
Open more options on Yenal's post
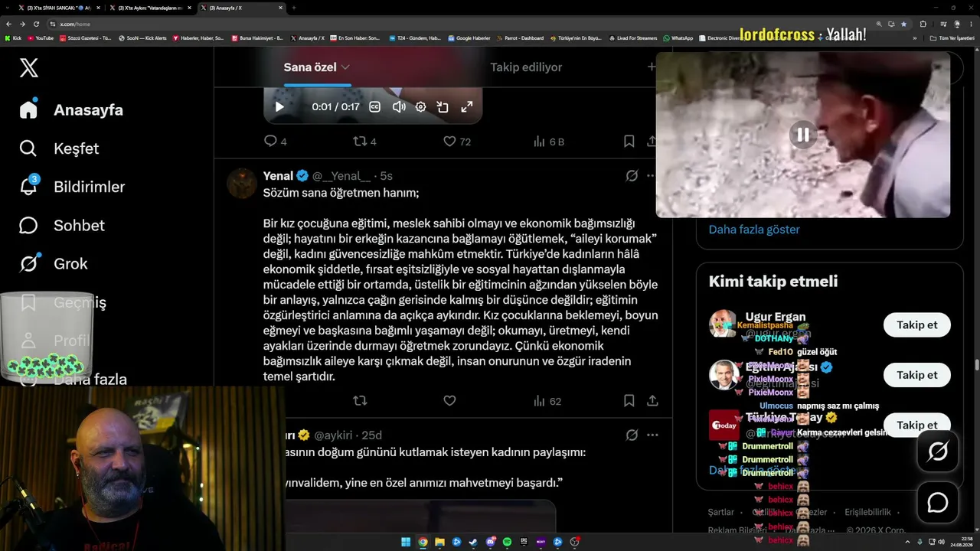pos(652,176)
